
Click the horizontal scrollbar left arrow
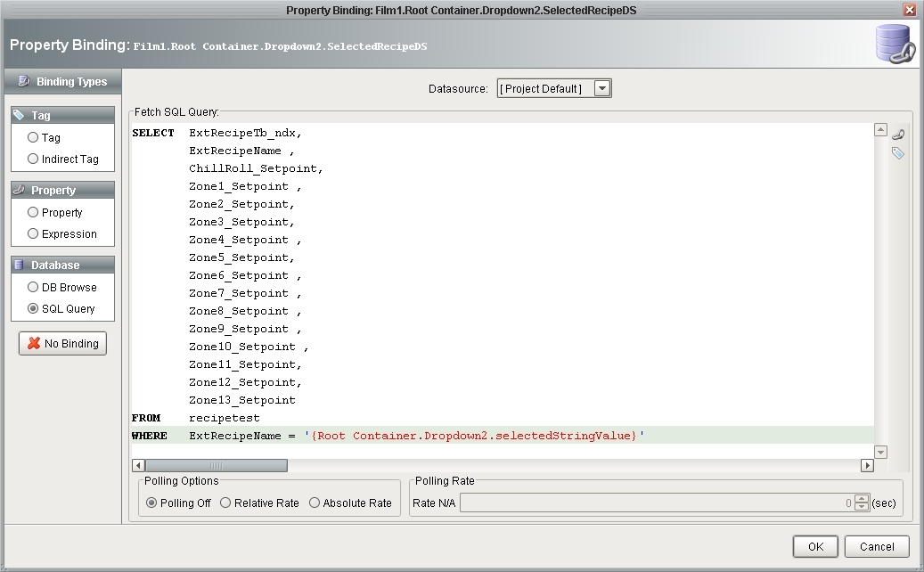coord(138,465)
